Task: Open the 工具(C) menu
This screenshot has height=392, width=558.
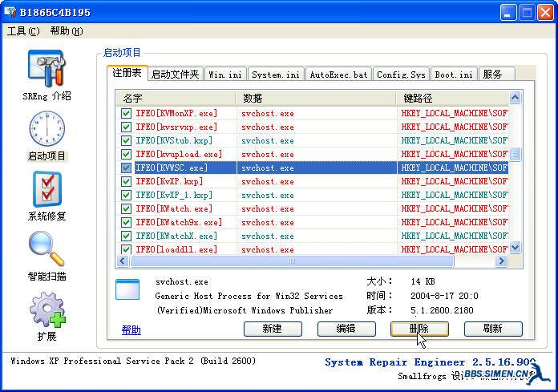Action: [23, 31]
